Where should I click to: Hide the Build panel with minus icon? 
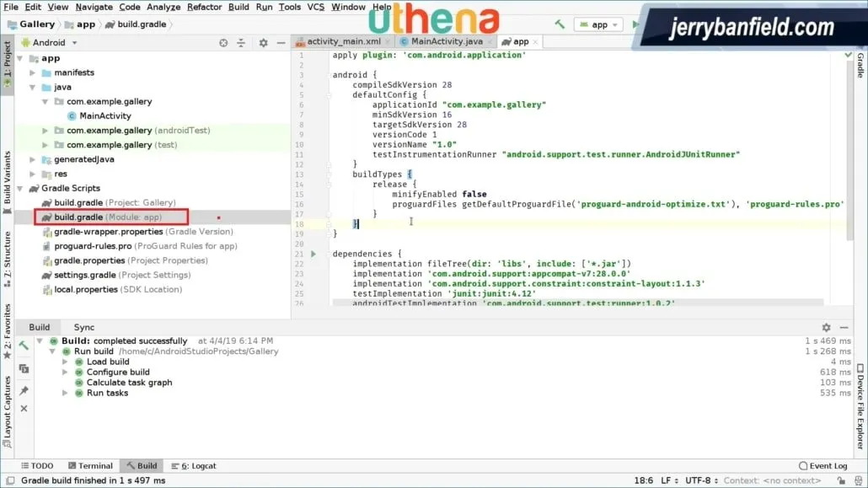click(x=844, y=327)
